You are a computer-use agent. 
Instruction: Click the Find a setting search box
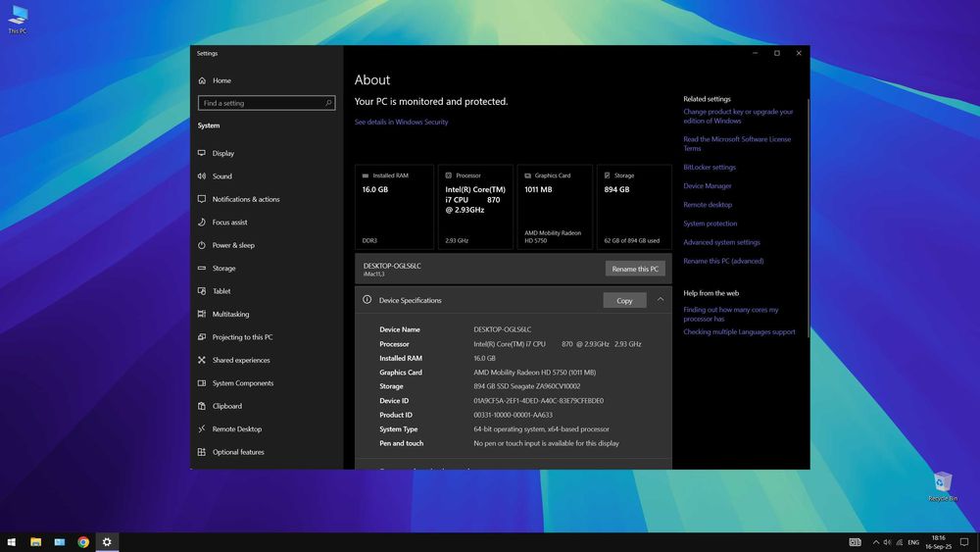tap(261, 103)
